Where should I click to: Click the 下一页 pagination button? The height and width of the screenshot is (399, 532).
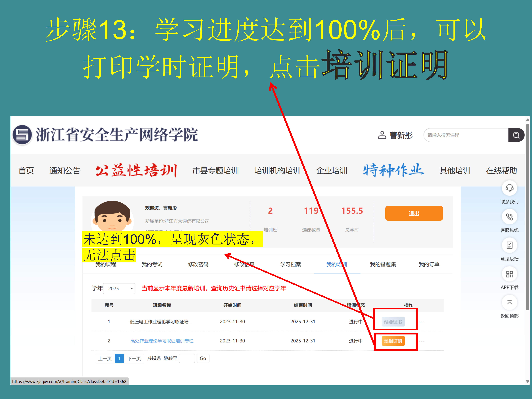(134, 358)
